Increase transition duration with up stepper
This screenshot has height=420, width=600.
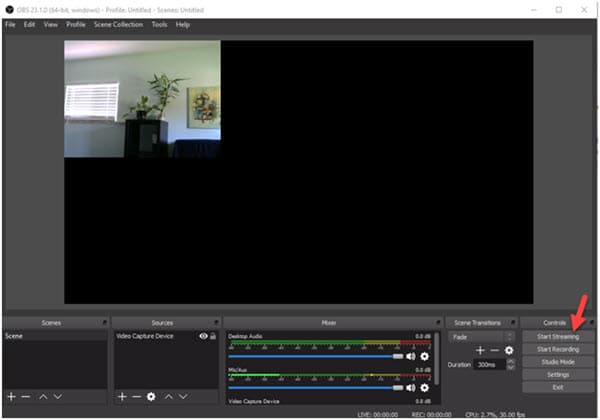pyautogui.click(x=510, y=361)
